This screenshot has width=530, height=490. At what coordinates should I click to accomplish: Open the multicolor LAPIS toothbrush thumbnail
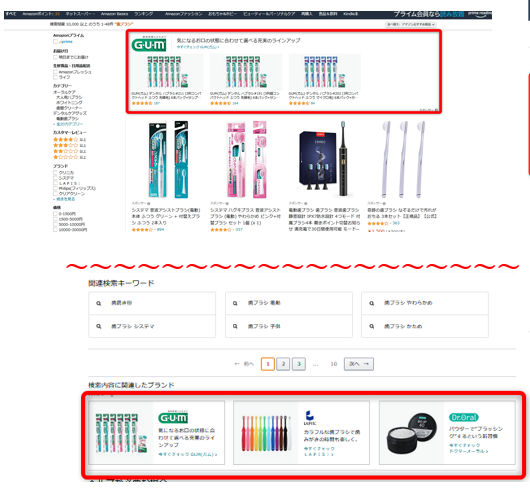[x=266, y=433]
